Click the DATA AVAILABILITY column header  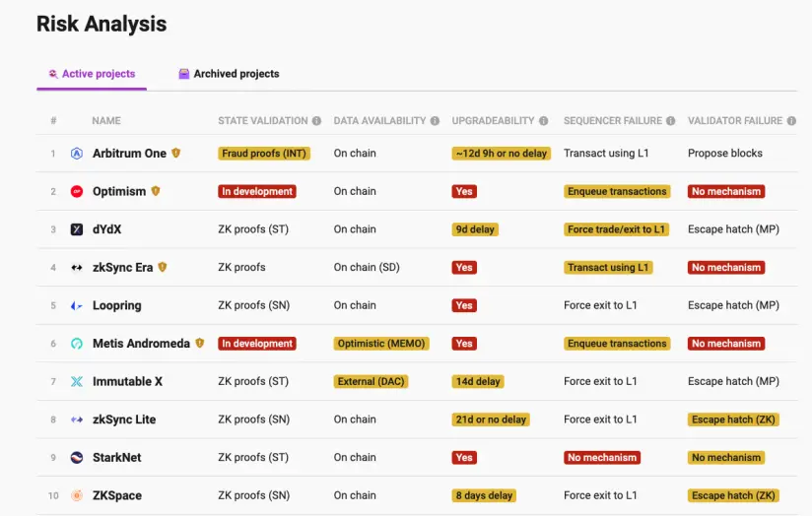[379, 120]
